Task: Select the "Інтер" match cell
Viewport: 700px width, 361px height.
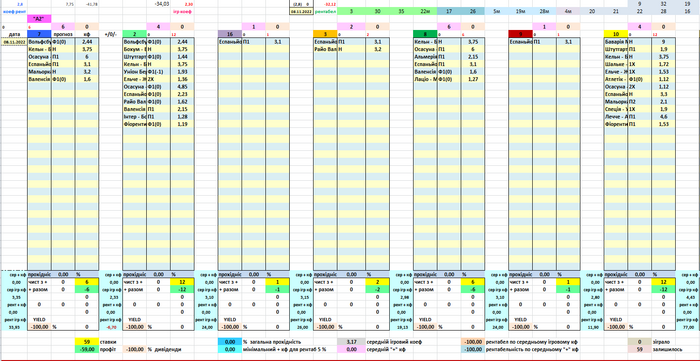Action: [134, 116]
